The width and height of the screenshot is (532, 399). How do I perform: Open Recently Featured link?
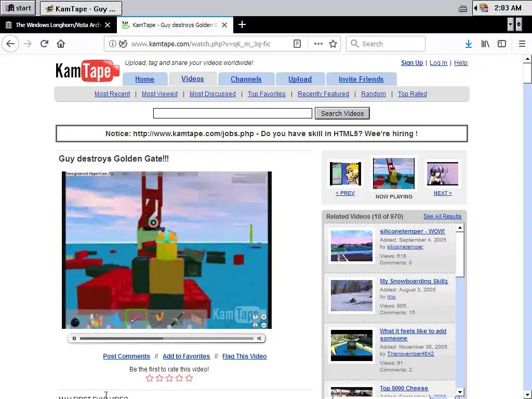[323, 94]
